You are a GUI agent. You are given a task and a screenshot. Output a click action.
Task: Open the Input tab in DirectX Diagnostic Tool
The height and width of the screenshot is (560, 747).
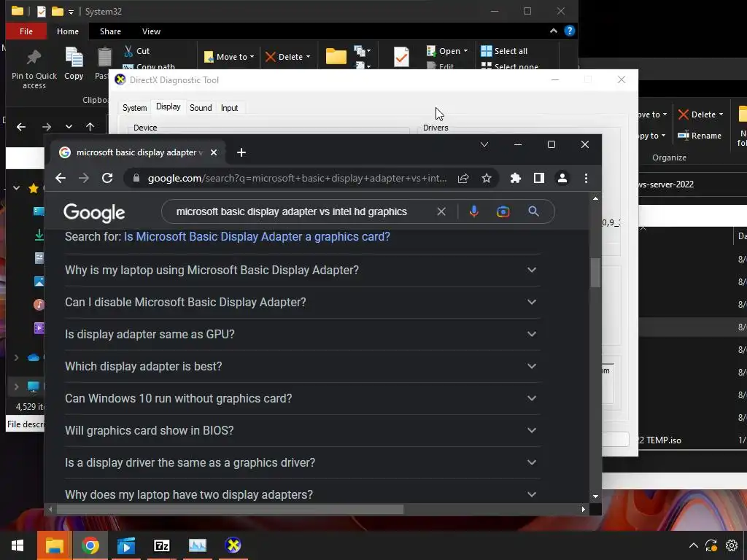point(229,108)
